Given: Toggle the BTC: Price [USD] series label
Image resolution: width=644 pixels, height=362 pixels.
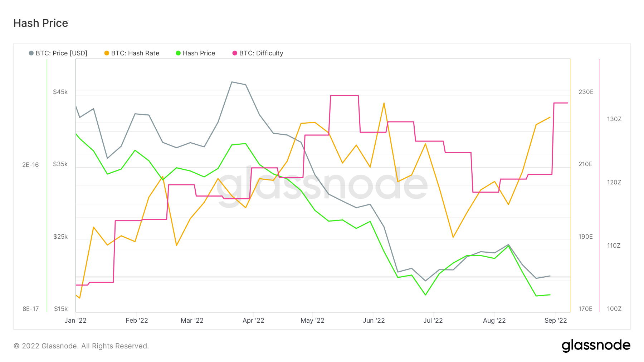Looking at the screenshot, I should tap(62, 53).
